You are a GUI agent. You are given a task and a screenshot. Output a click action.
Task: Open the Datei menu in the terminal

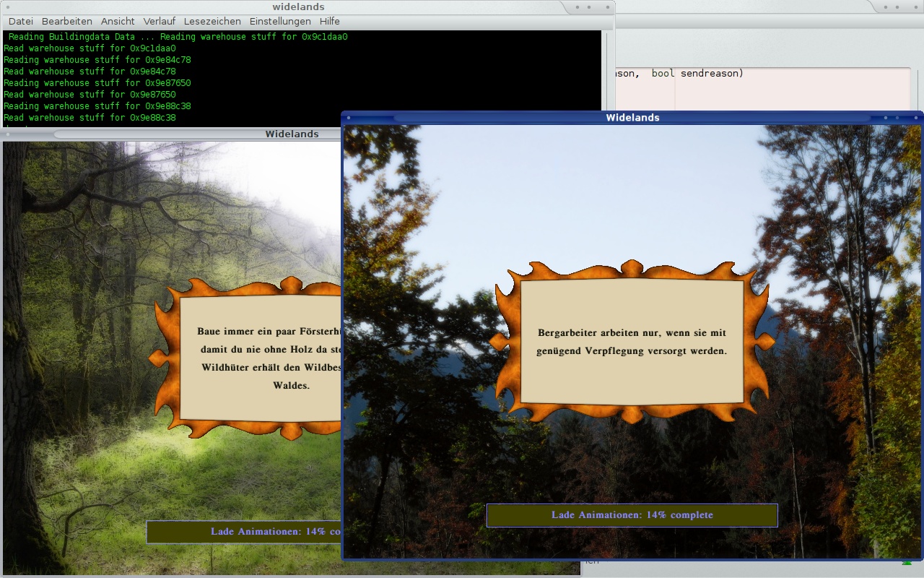click(x=20, y=22)
